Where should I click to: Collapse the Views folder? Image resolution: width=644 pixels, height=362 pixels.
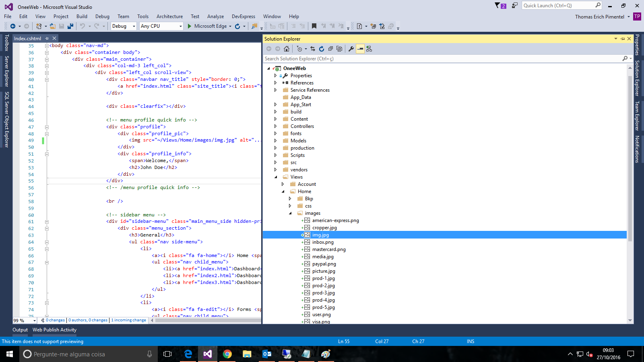pos(276,177)
